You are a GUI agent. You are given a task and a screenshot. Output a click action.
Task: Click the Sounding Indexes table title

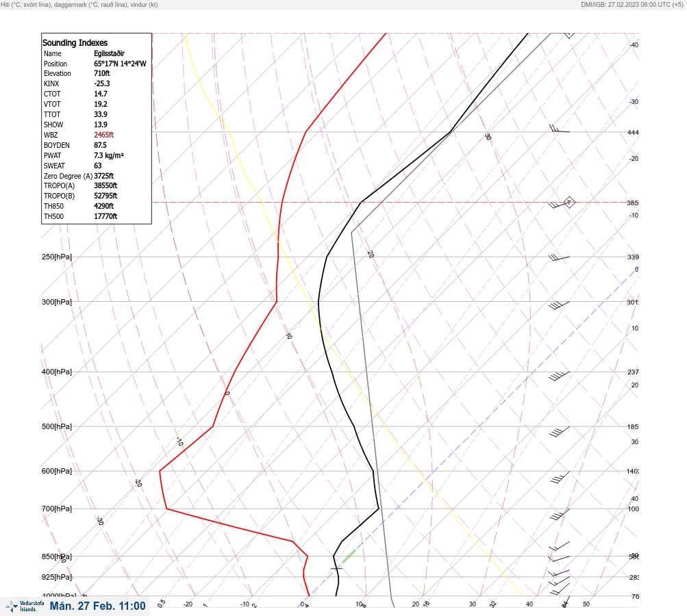coord(75,42)
